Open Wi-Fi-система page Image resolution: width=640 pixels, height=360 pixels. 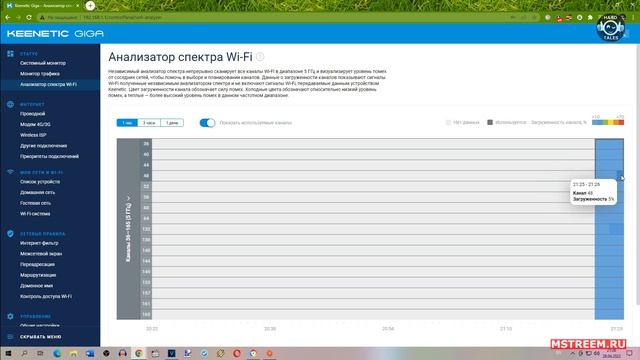point(35,213)
